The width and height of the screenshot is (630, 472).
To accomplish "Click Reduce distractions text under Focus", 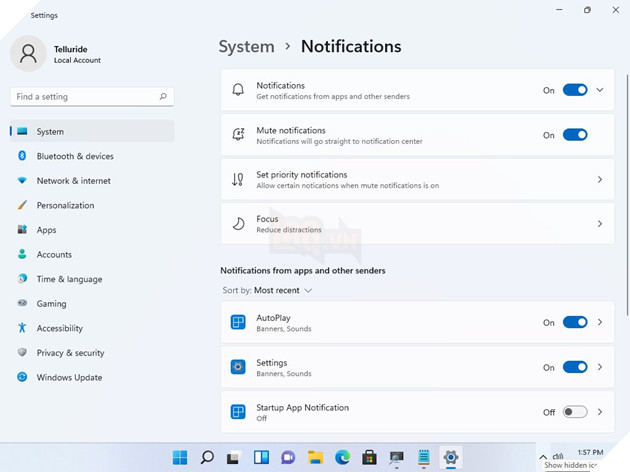I will click(289, 230).
